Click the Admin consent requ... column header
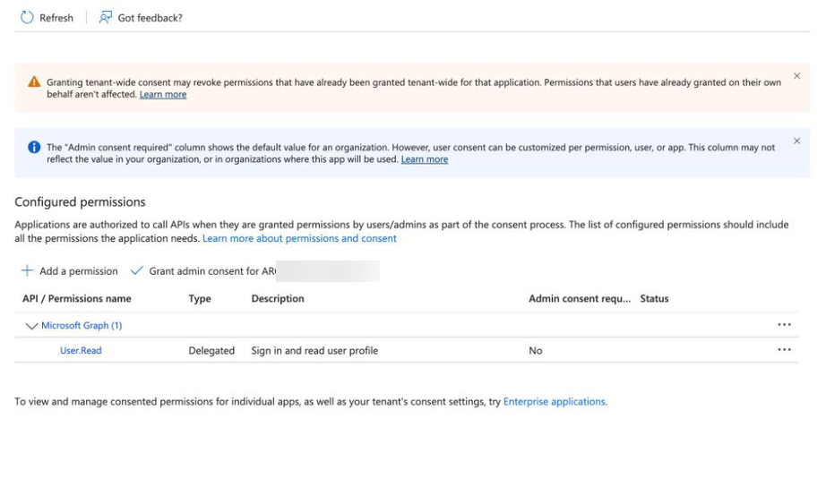Screen dimensions: 826x504 [580, 299]
